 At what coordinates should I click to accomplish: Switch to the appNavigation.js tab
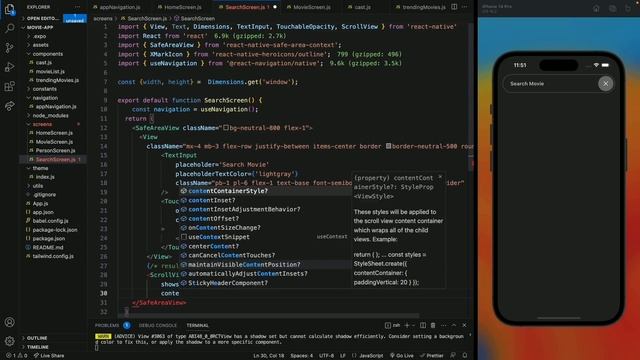117,7
